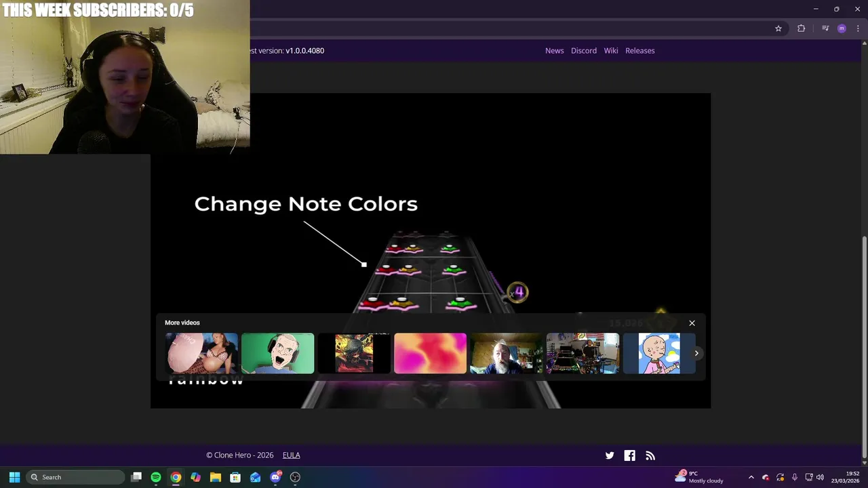Open Task View in the taskbar

[x=136, y=477]
